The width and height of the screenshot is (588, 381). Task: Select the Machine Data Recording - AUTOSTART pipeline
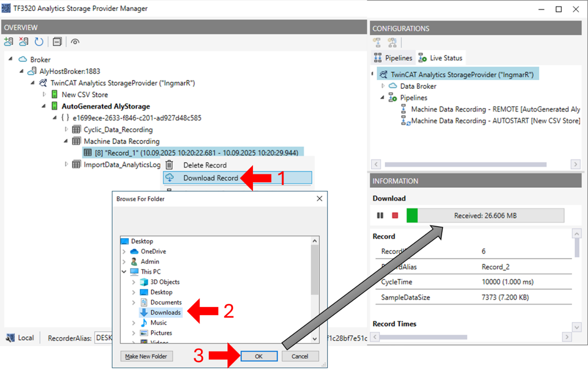point(496,121)
